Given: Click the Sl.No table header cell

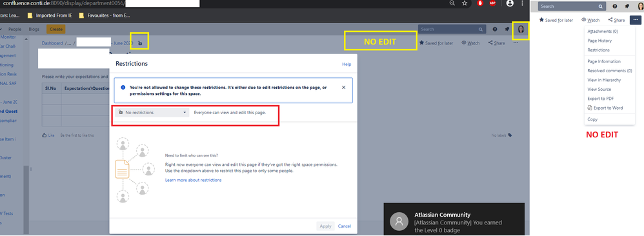Looking at the screenshot, I should (x=52, y=88).
